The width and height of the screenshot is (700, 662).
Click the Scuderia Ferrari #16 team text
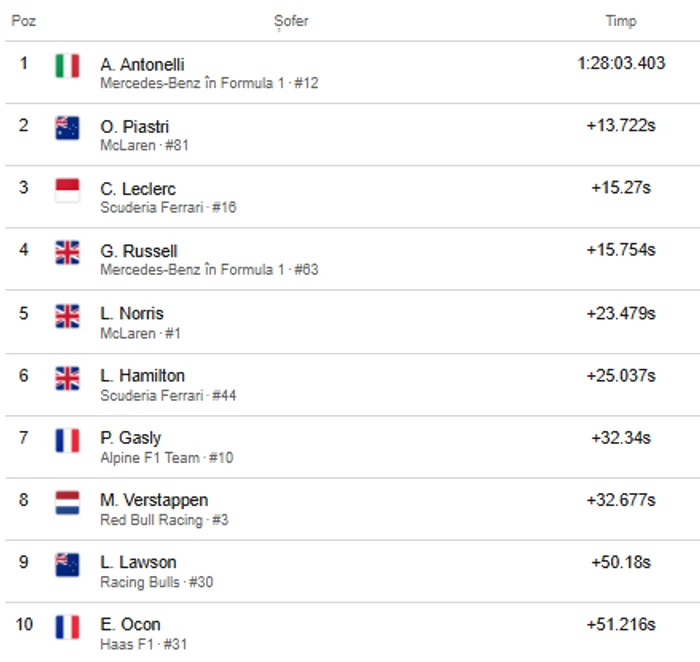tap(168, 208)
